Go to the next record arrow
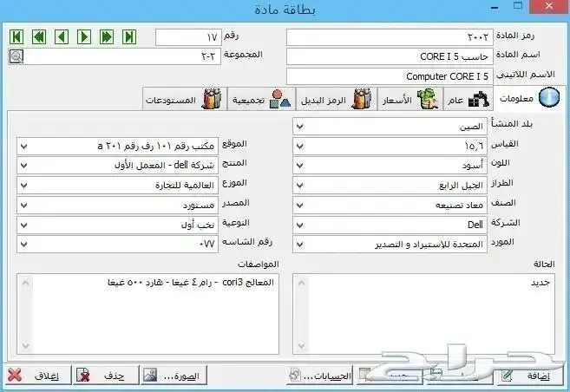 tap(84, 36)
